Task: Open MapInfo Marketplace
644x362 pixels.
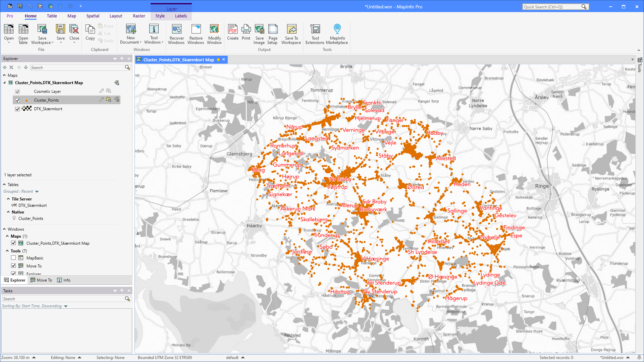Action: pos(337,34)
